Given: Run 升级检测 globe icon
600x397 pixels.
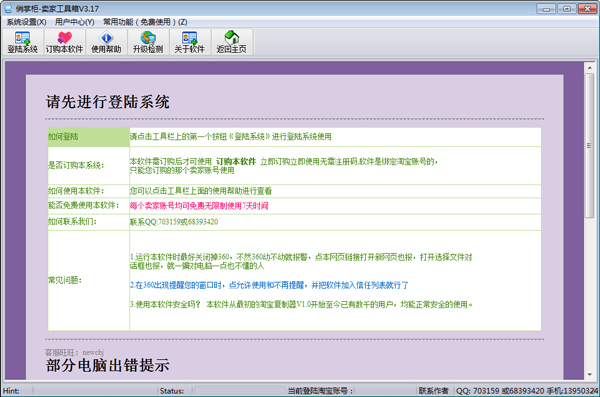Looking at the screenshot, I should click(x=148, y=42).
